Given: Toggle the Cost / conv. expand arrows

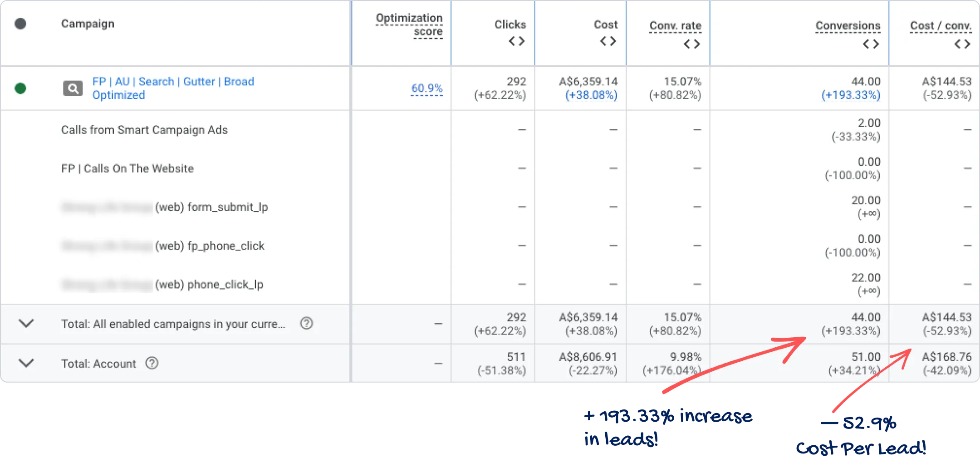Looking at the screenshot, I should (x=962, y=44).
